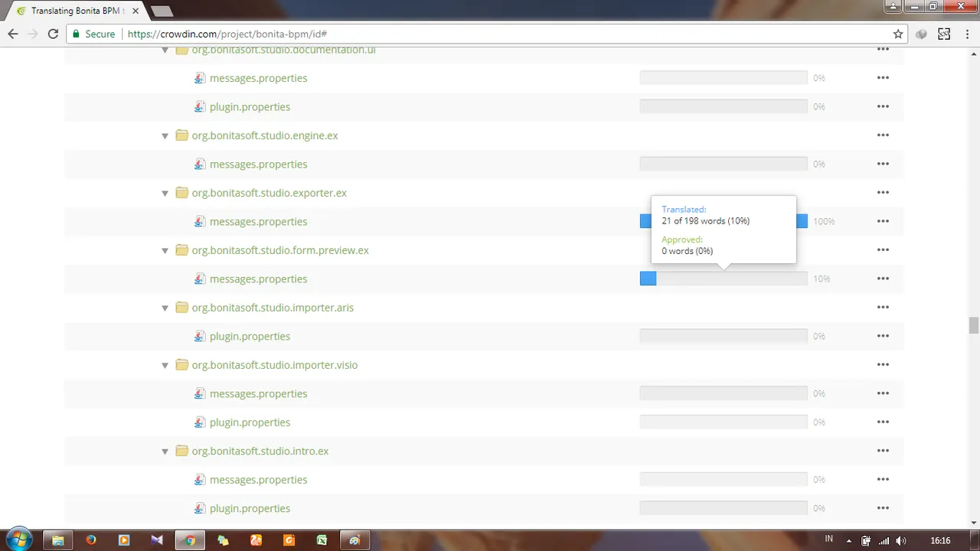Click the Secure site info indicator

93,34
